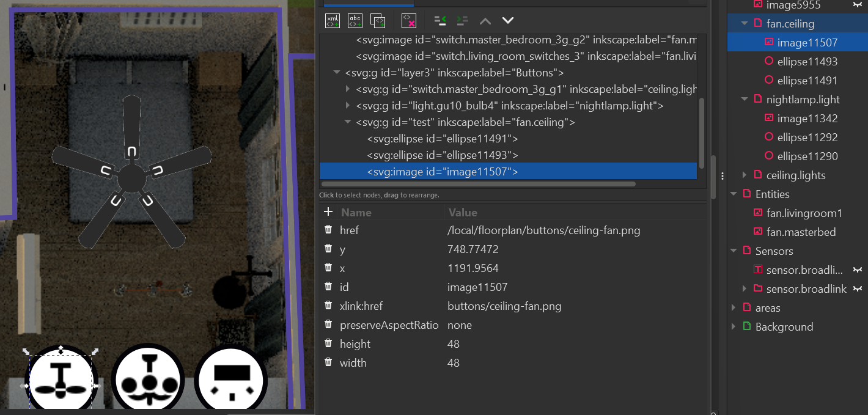Duplicate the selected XML node

(378, 20)
